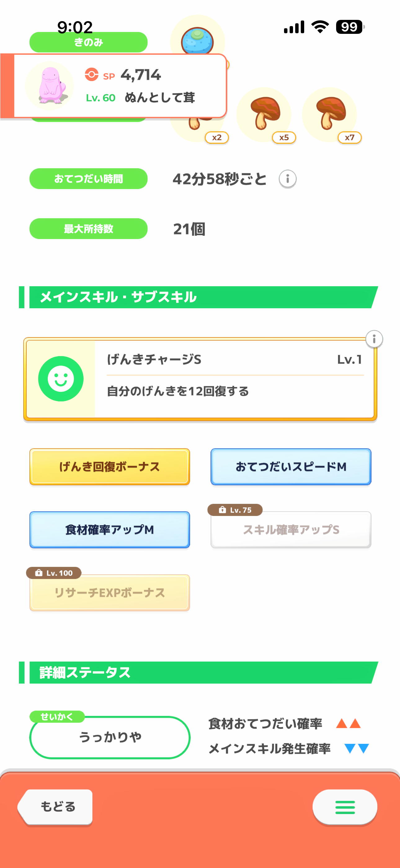Open main skill info icon
The width and height of the screenshot is (400, 868).
click(x=374, y=339)
